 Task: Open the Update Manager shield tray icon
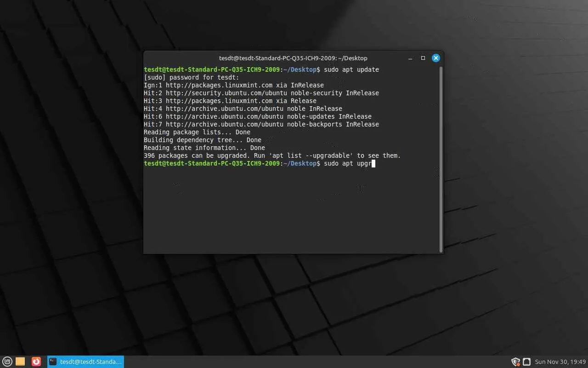(515, 362)
